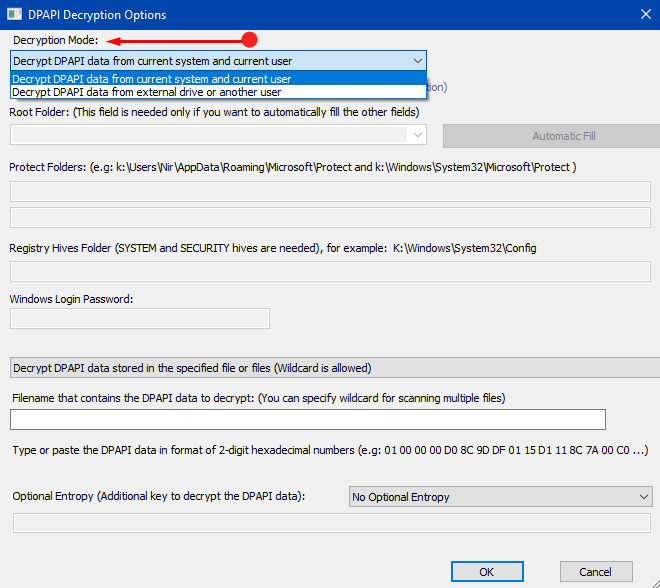Open the 'Decrypt DPAPI data stored in the specified file' dropdown

(335, 367)
